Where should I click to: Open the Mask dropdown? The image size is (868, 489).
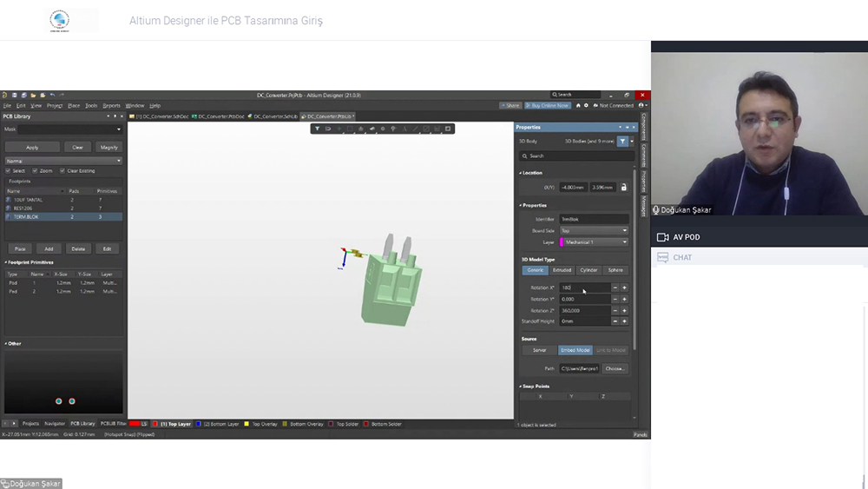(118, 129)
